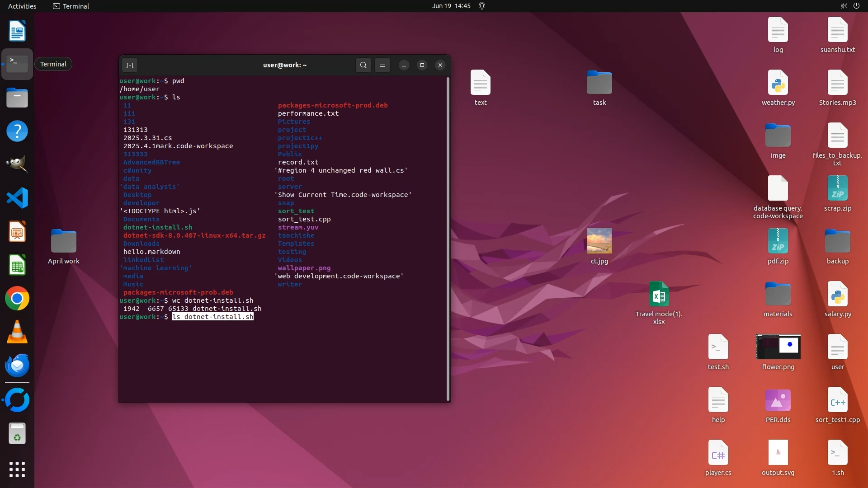Open VLC media player from dock
This screenshot has height=488, width=868.
(x=17, y=332)
